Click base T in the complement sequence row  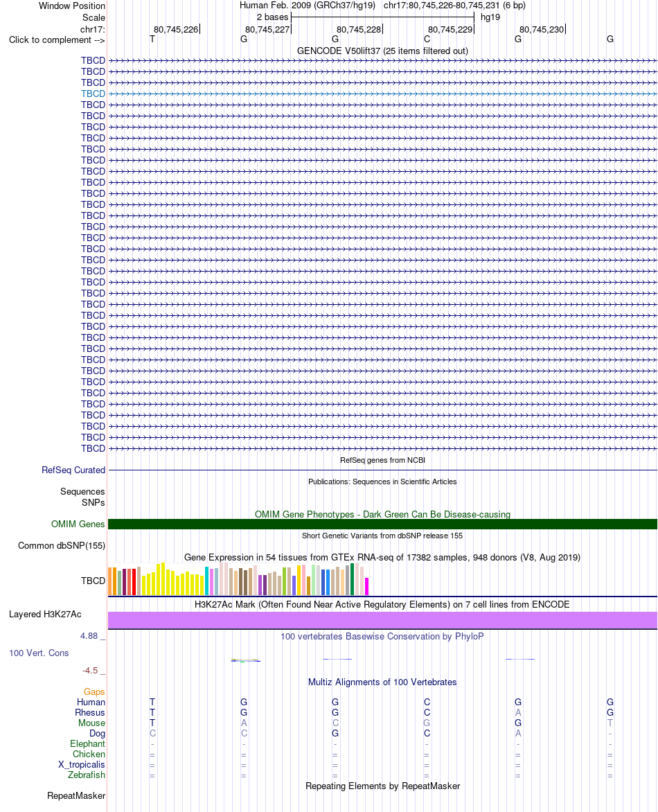pyautogui.click(x=152, y=39)
